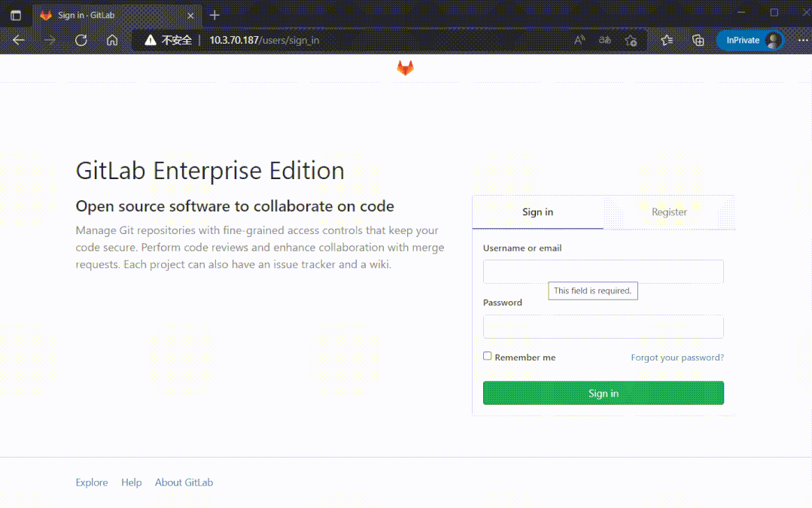Click the read aloud icon in address bar
812x508 pixels.
[x=579, y=41]
